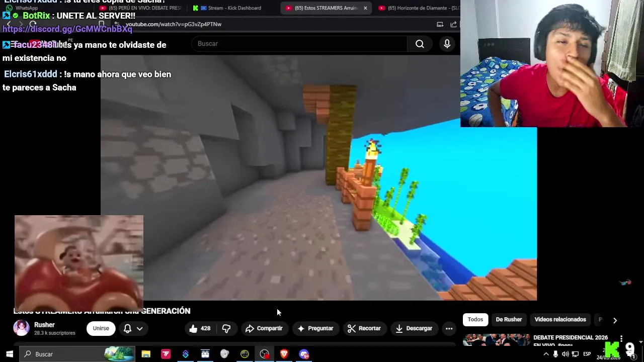Open the three-dots more actions menu

click(x=449, y=328)
